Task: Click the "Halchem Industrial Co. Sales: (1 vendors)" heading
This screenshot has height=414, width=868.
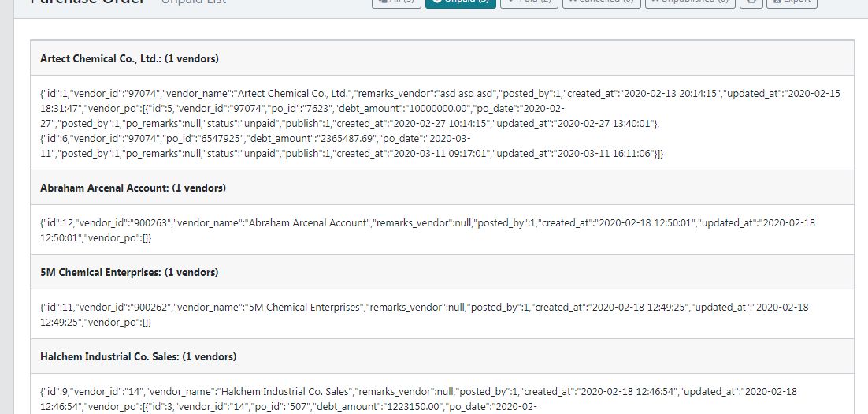Action: (139, 356)
